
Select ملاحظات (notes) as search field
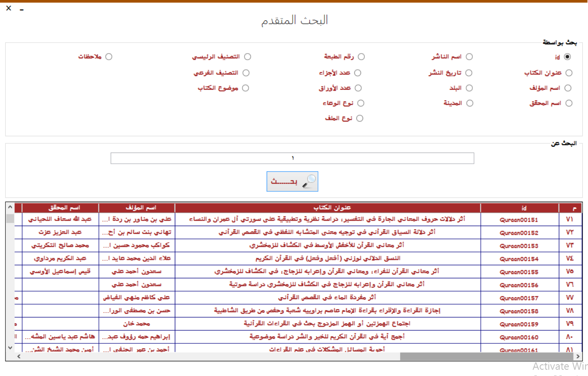coord(109,56)
